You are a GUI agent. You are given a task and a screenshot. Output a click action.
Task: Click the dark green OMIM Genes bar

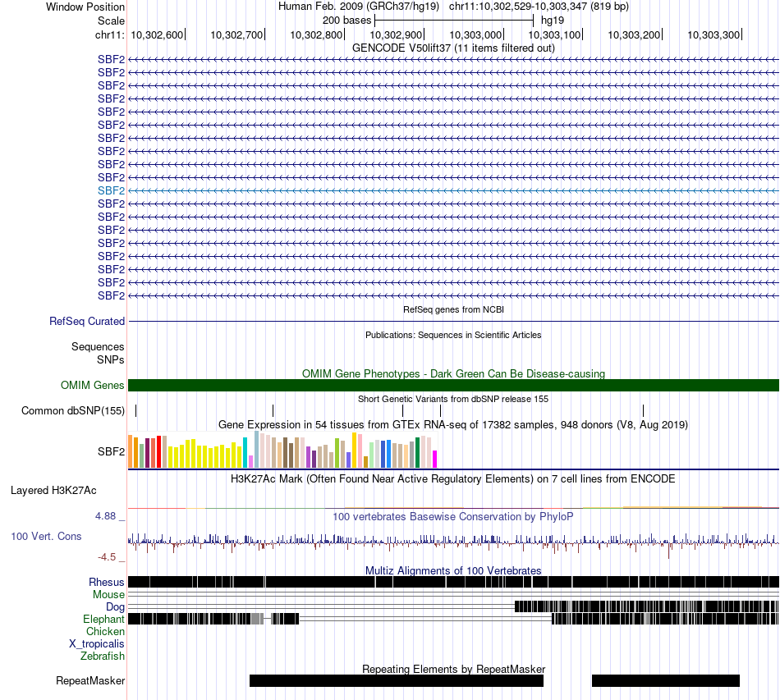tap(454, 386)
